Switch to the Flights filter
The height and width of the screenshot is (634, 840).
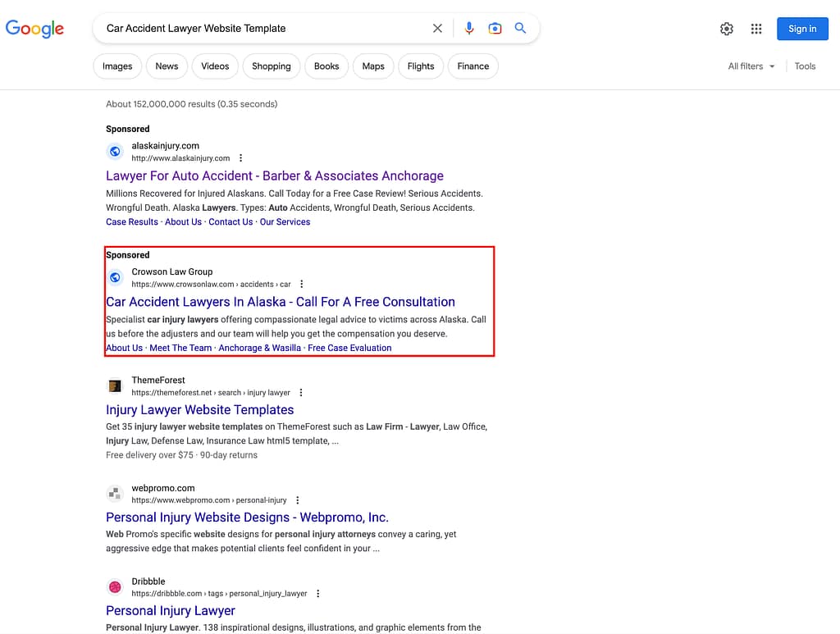(421, 66)
